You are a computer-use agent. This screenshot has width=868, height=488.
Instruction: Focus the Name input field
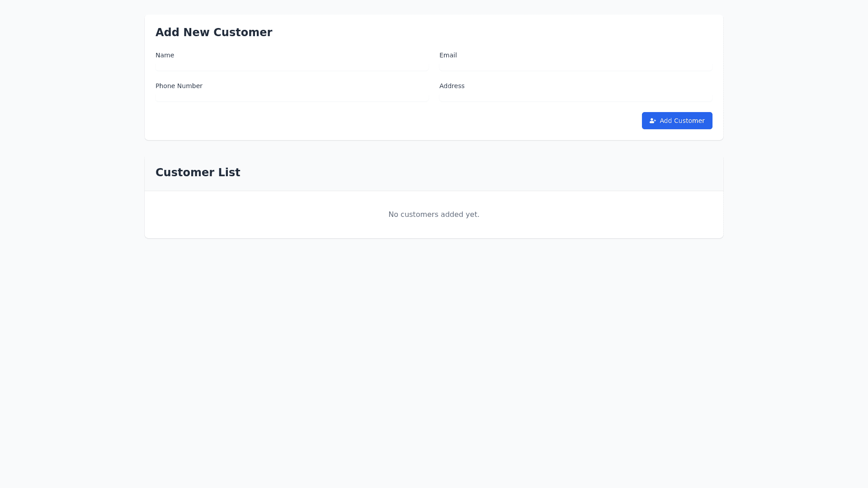click(292, 66)
